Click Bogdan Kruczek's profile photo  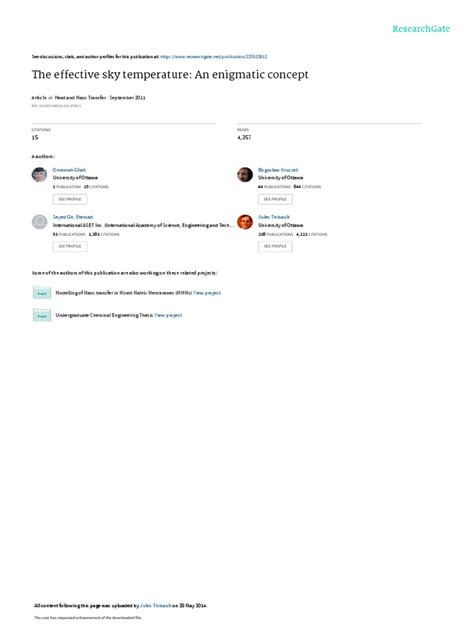tap(245, 175)
